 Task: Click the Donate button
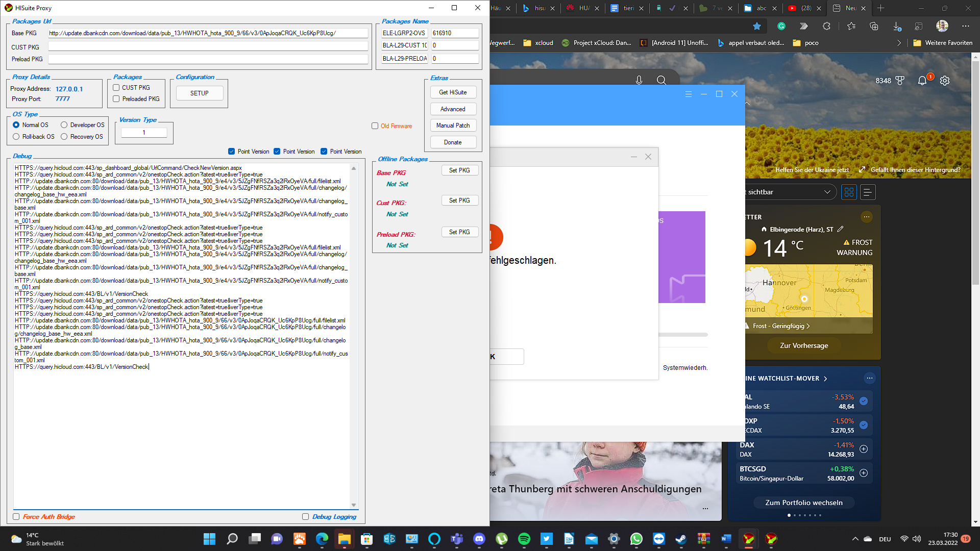pos(453,142)
